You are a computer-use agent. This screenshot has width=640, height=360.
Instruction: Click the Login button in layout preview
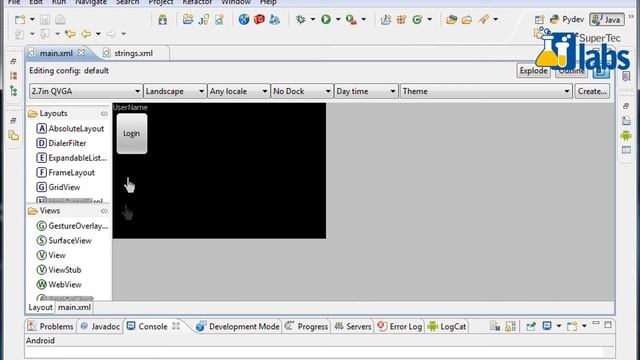(x=132, y=133)
